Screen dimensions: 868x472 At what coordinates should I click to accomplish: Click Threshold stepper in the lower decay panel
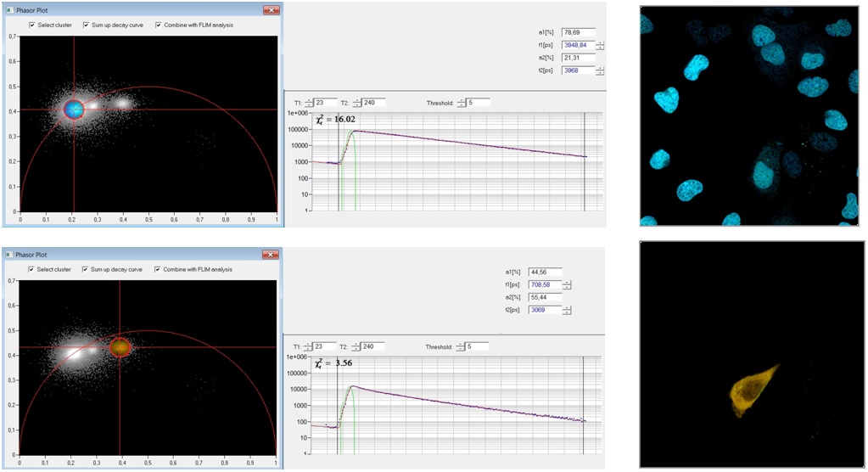point(461,346)
